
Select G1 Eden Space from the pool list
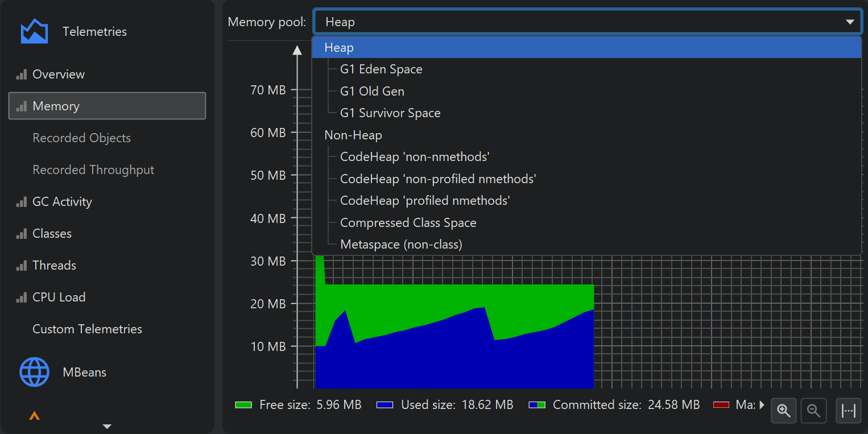point(381,69)
